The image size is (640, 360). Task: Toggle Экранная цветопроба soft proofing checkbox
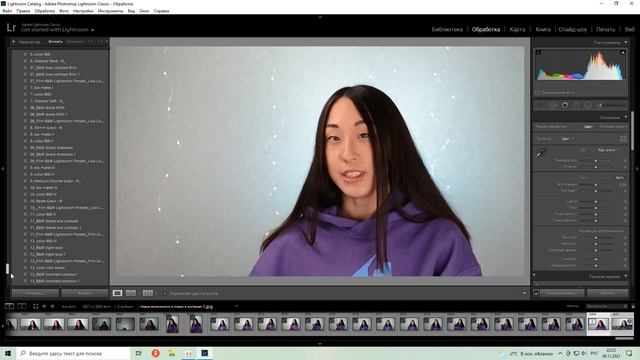pyautogui.click(x=164, y=293)
